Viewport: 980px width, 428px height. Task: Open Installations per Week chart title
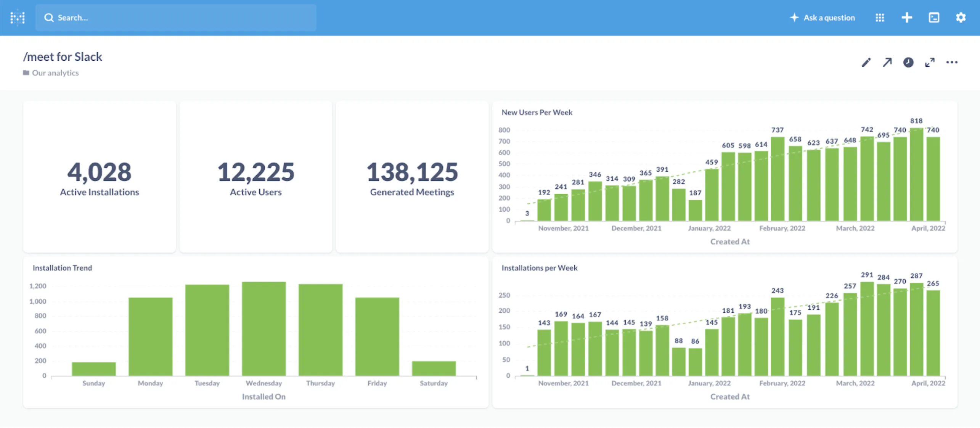(539, 268)
